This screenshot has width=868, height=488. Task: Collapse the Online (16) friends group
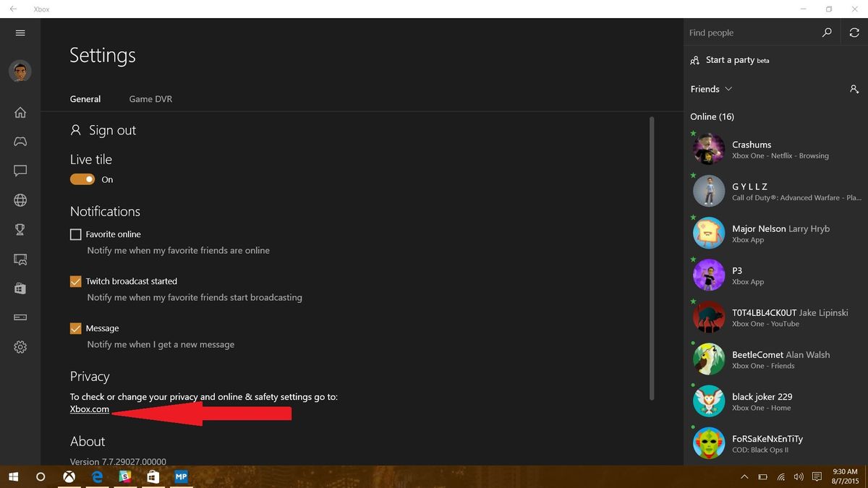pyautogui.click(x=712, y=116)
